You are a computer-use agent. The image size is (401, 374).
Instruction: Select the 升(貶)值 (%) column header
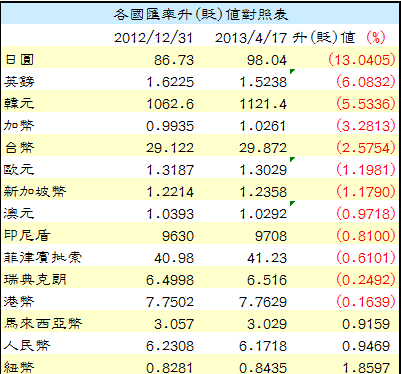tap(339, 38)
